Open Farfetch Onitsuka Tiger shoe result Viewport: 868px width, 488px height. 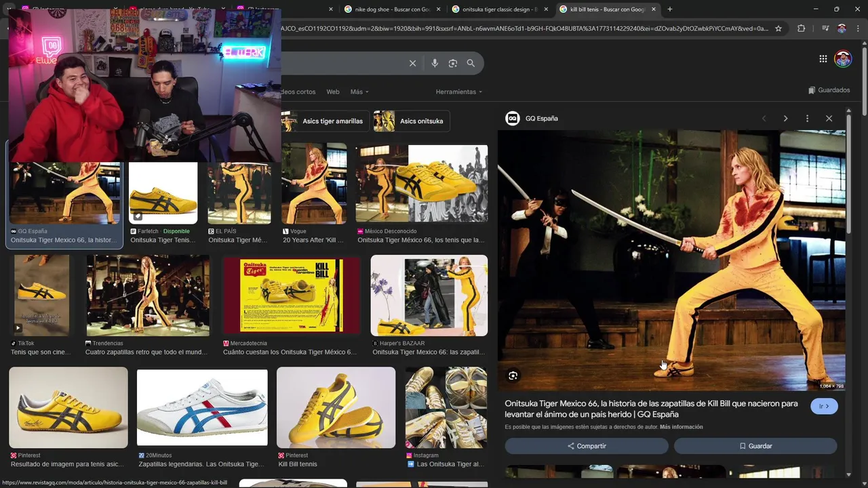163,193
